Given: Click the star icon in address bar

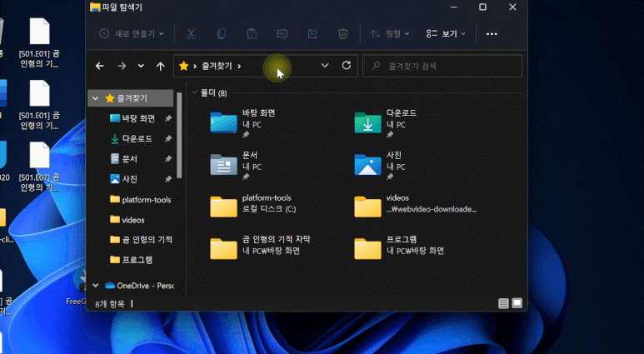Looking at the screenshot, I should 183,66.
